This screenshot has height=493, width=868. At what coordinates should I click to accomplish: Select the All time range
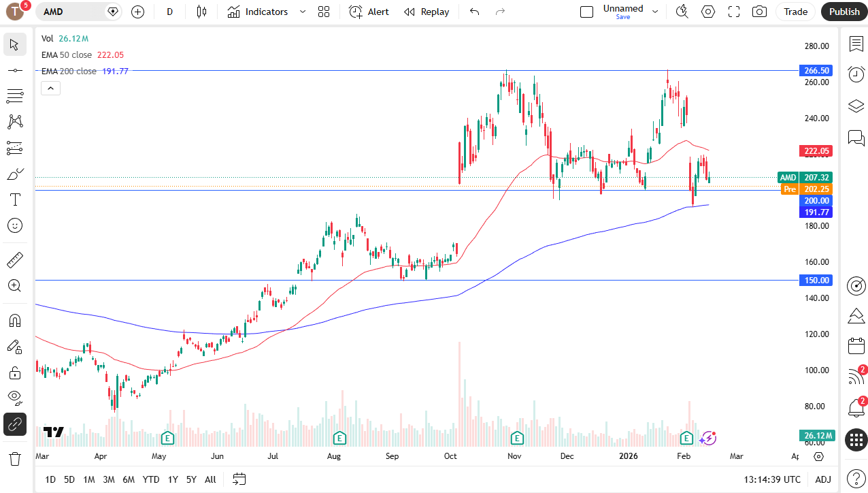pyautogui.click(x=210, y=479)
